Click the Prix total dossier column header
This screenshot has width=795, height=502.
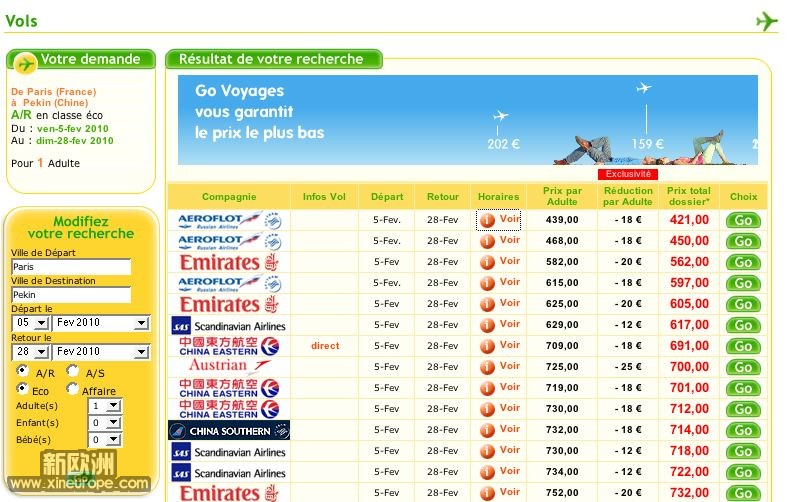tap(689, 196)
